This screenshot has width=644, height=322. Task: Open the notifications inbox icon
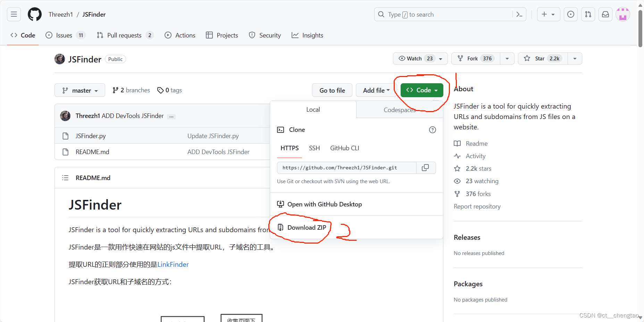[605, 14]
